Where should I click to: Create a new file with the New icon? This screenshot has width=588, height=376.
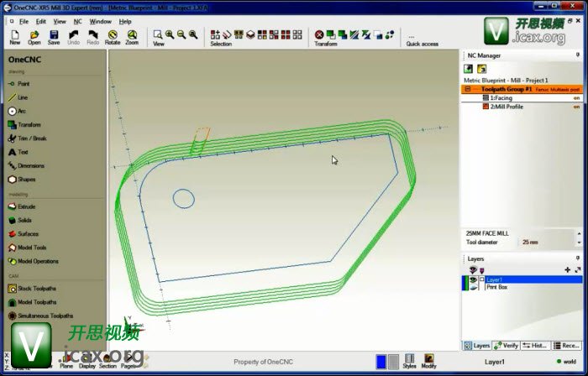coord(15,38)
